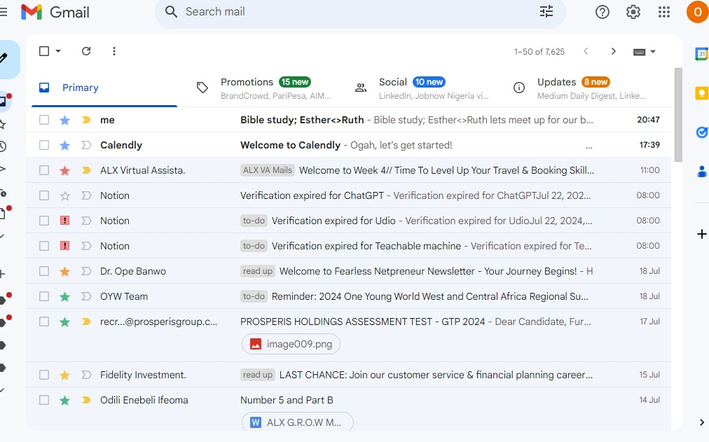Select the me email checkbox
The width and height of the screenshot is (709, 442).
tap(44, 120)
